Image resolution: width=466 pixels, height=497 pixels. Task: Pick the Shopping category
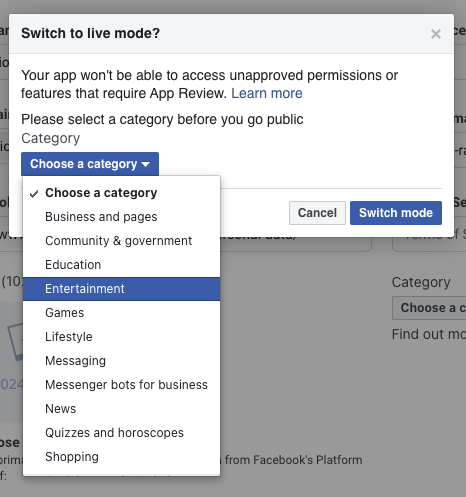[121, 457]
